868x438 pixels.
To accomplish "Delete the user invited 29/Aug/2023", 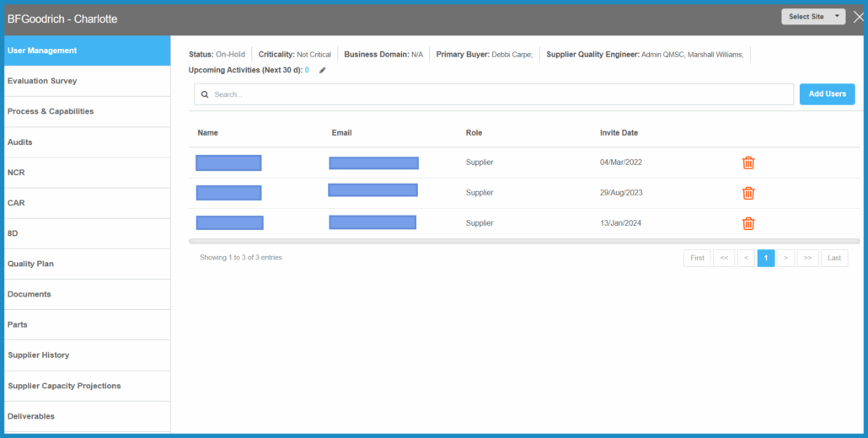I will click(747, 193).
